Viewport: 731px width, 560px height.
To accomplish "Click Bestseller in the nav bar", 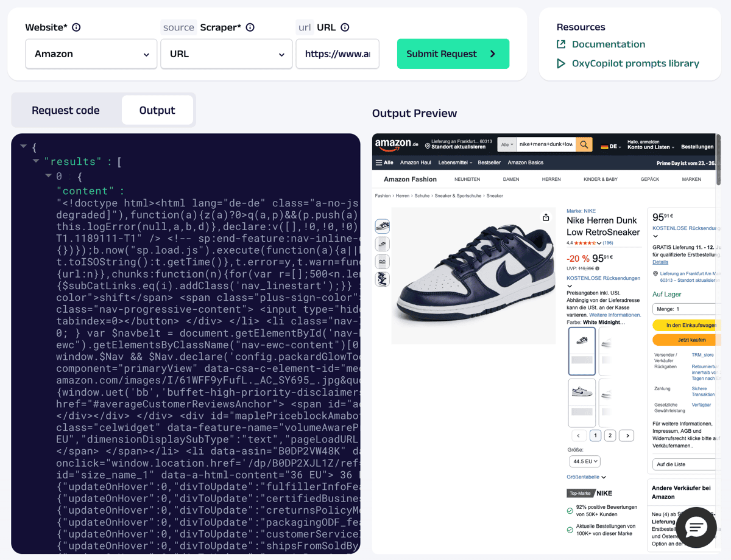I will pyautogui.click(x=489, y=163).
